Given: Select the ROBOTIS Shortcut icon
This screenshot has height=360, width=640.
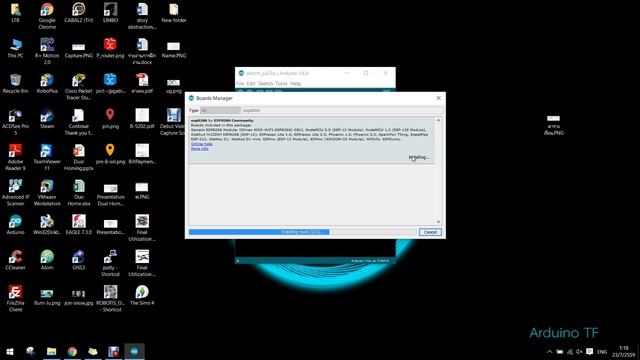Looking at the screenshot, I should pos(110,298).
